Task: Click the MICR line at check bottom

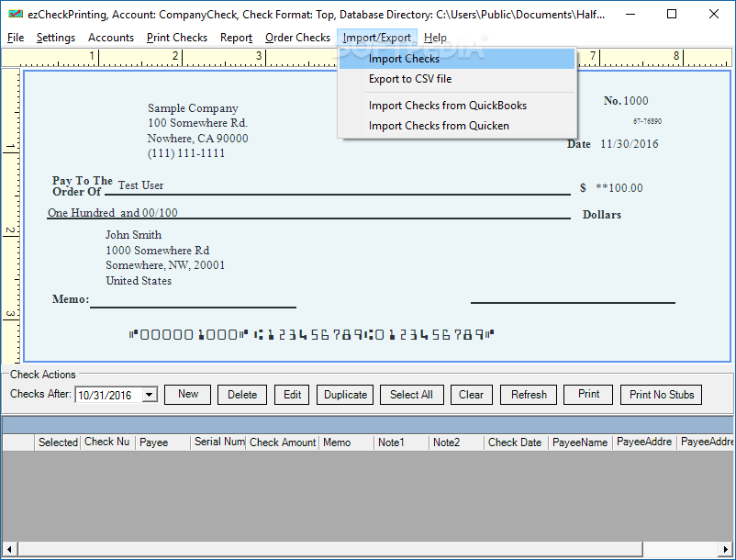Action: tap(312, 335)
